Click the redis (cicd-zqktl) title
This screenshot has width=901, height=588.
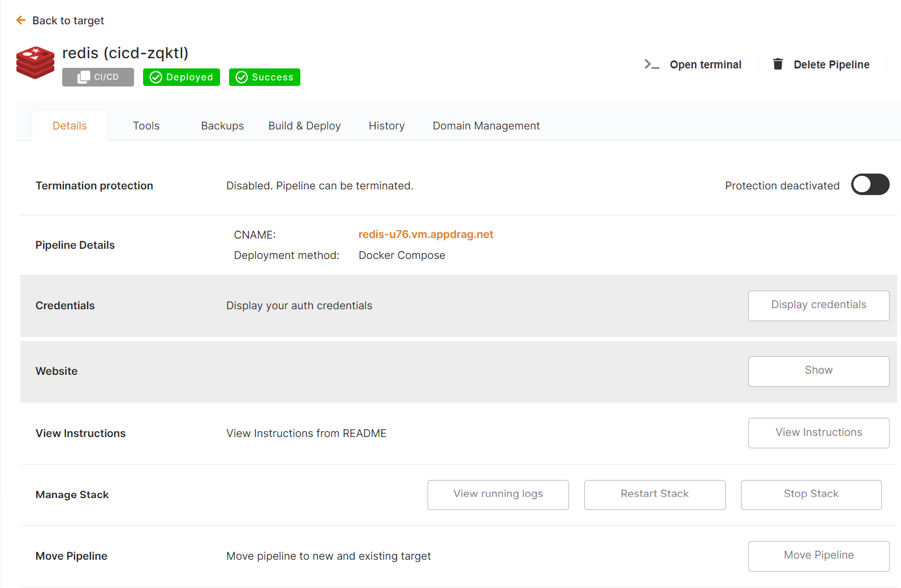tap(125, 53)
